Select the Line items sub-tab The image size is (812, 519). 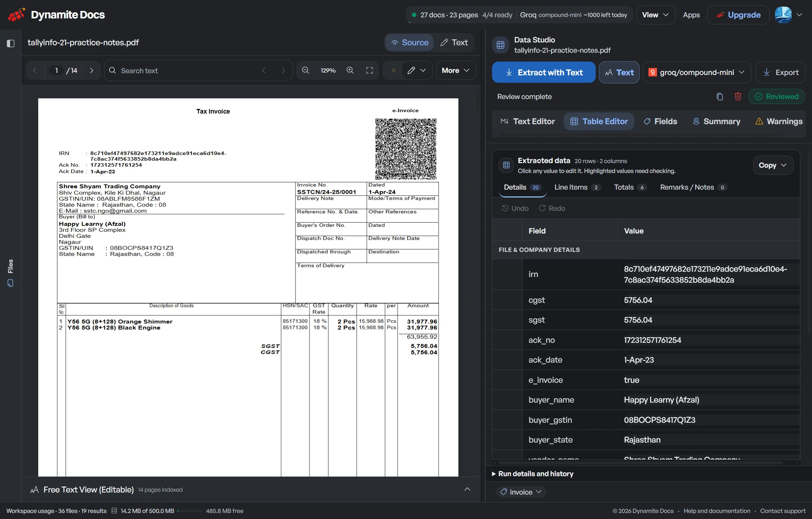[577, 187]
